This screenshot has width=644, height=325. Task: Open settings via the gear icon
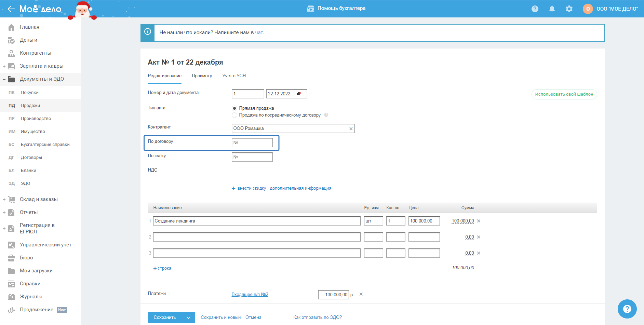[x=569, y=9]
